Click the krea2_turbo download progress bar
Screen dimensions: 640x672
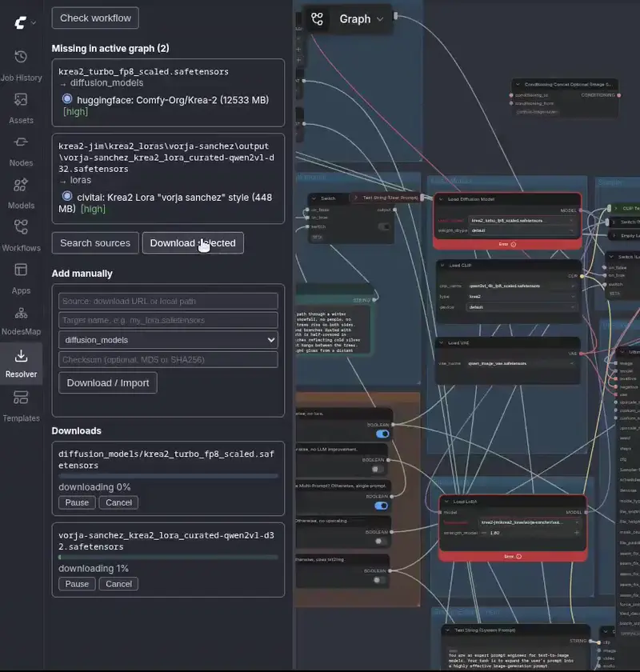point(168,476)
